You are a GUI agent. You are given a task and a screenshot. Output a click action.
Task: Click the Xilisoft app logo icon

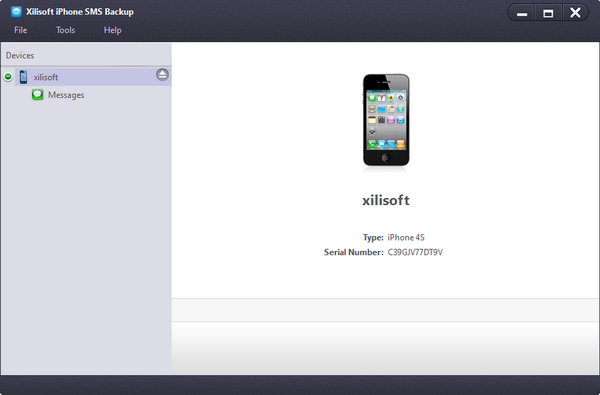16,12
